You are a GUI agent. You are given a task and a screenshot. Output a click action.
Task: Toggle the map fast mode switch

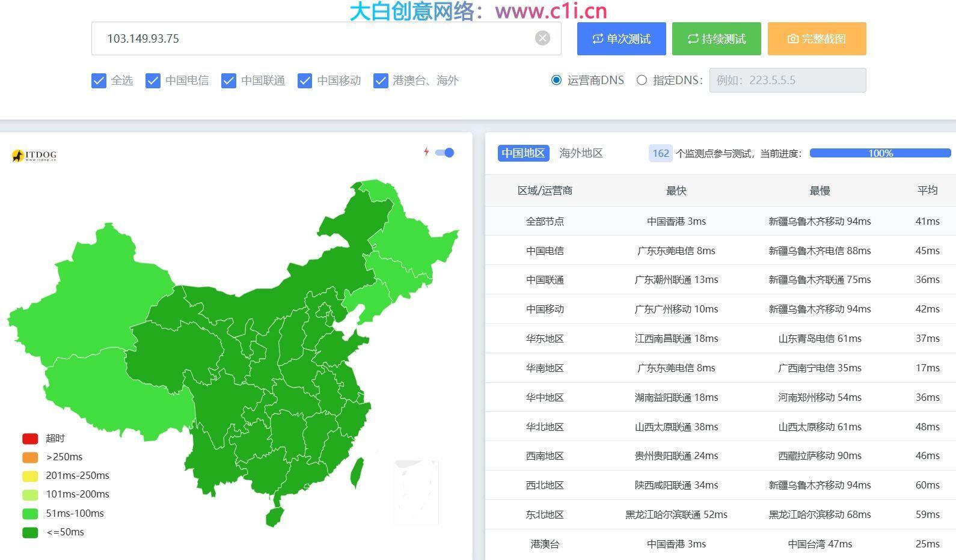444,153
